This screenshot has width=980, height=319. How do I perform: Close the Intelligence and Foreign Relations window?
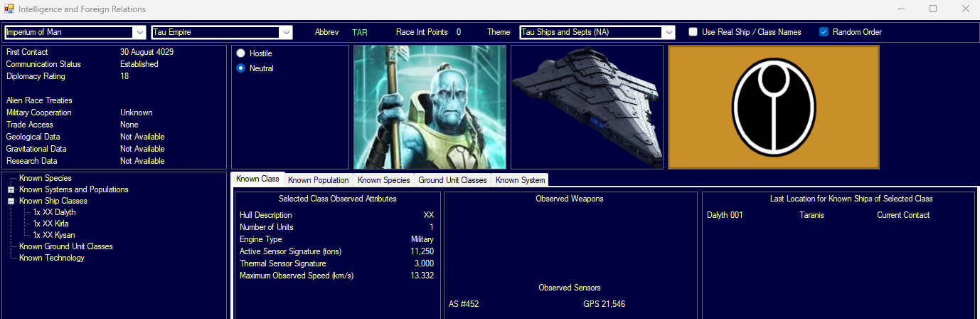[964, 9]
